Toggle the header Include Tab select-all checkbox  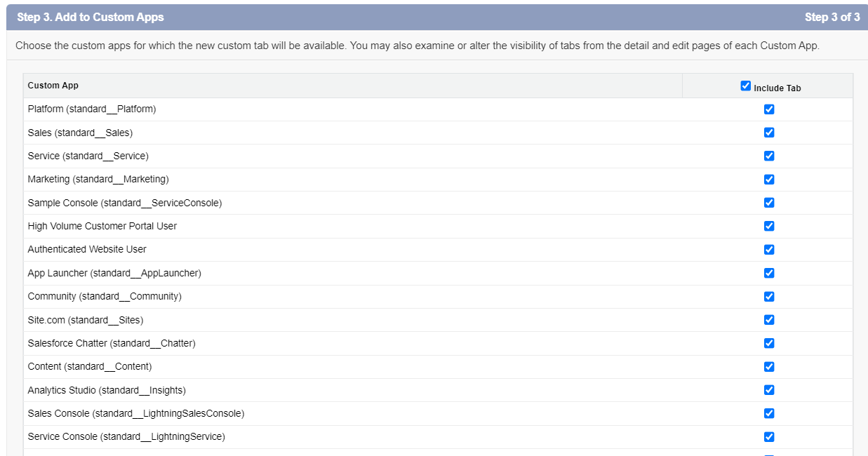pos(745,86)
